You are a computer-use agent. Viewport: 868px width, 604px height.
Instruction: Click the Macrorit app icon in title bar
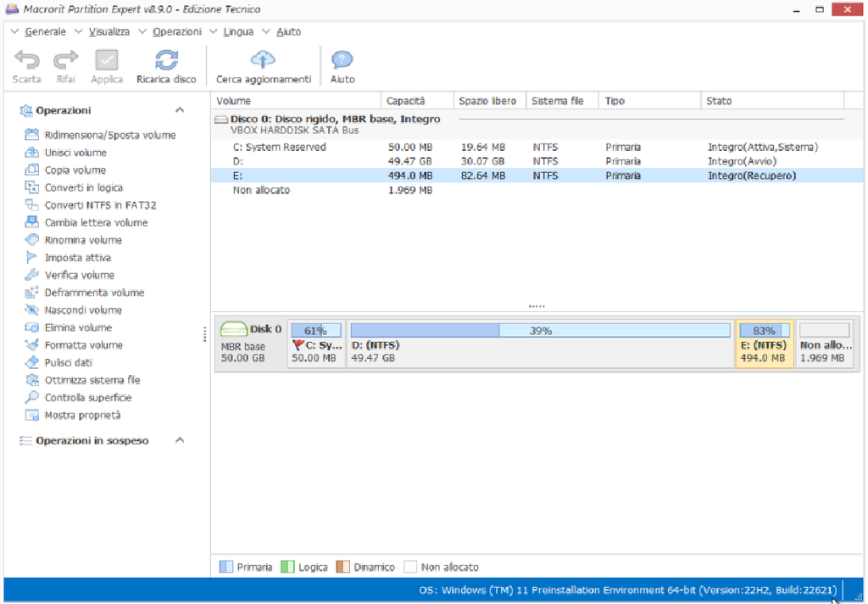pos(12,8)
